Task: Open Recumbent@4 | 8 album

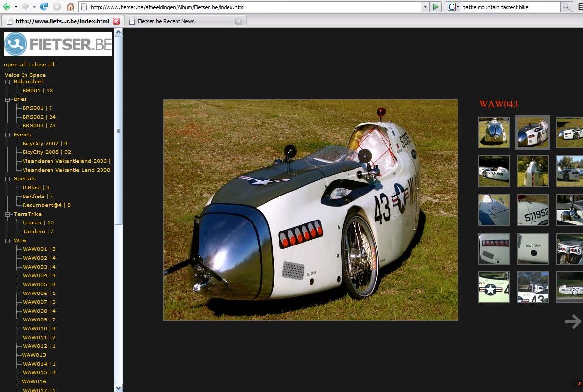Action: click(x=47, y=205)
